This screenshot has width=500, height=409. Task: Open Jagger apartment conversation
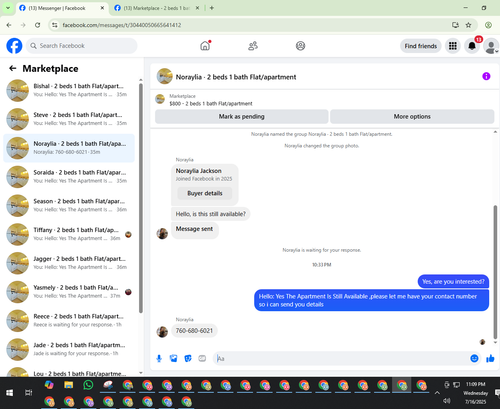point(69,263)
